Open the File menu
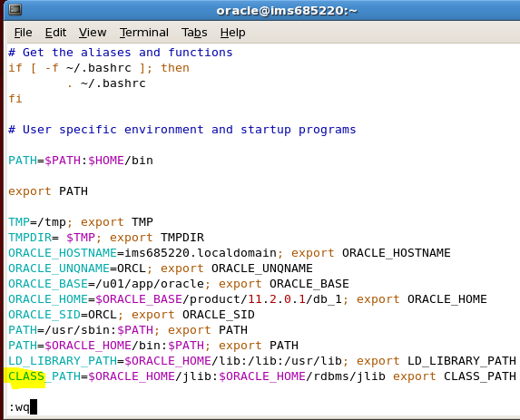Image resolution: width=520 pixels, height=420 pixels. point(24,33)
